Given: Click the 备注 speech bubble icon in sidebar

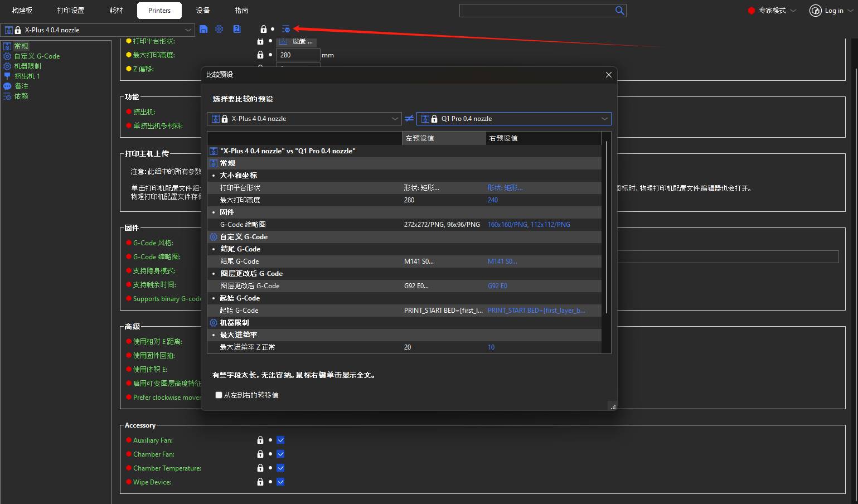Looking at the screenshot, I should (7, 86).
